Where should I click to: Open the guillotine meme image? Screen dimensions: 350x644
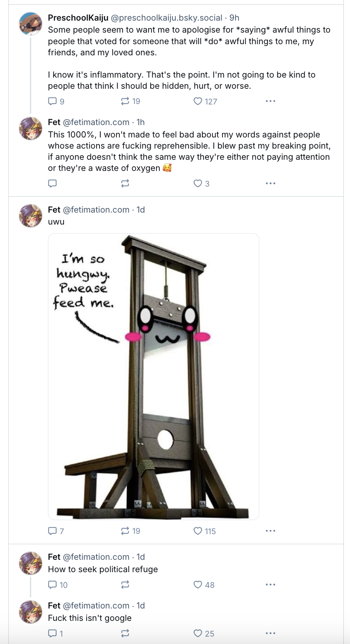[154, 376]
